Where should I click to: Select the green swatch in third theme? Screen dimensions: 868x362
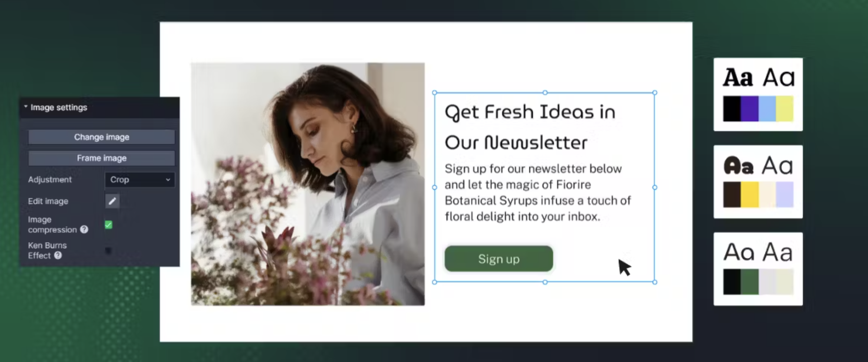750,282
